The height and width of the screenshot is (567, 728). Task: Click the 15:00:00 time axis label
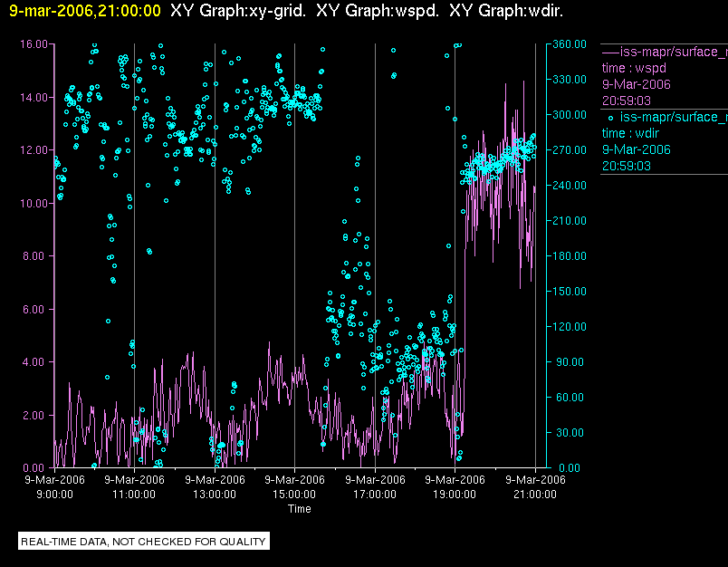click(x=294, y=495)
